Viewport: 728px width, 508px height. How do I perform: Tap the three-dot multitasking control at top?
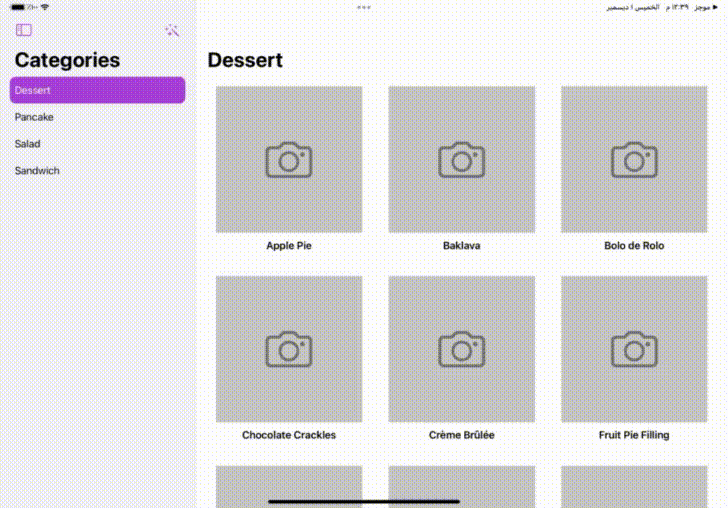(x=364, y=7)
